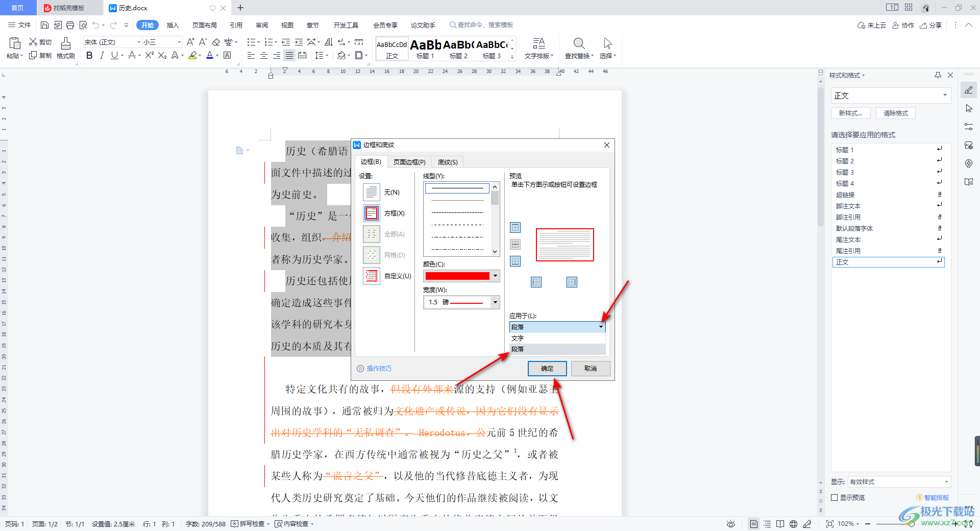Open the 应用于 apply-to dropdown
The image size is (980, 531).
pos(601,327)
